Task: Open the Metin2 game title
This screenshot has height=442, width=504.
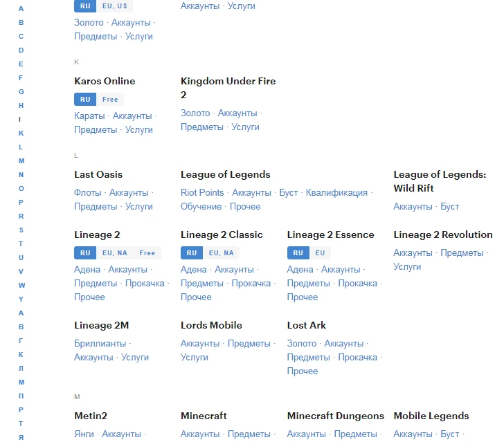Action: [91, 416]
